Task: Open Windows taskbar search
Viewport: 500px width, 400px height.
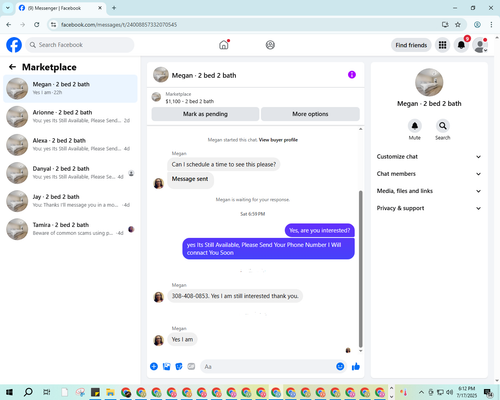Action: [28, 392]
